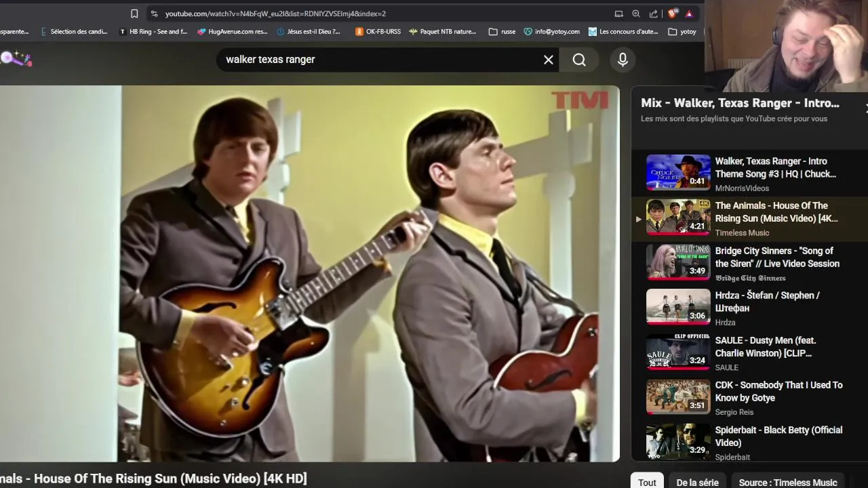The image size is (868, 488).
Task: Click the zoom magnifier icon in address bar
Action: tap(636, 14)
